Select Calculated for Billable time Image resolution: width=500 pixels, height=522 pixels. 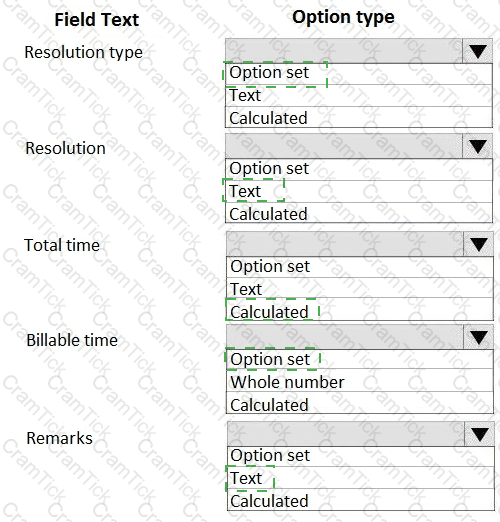pyautogui.click(x=360, y=403)
